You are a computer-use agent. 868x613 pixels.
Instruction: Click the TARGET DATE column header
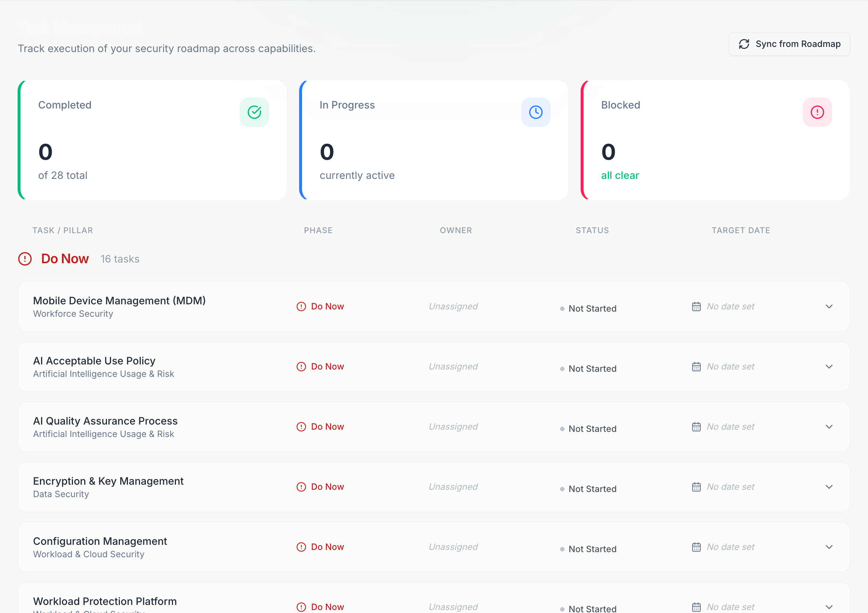coord(740,230)
